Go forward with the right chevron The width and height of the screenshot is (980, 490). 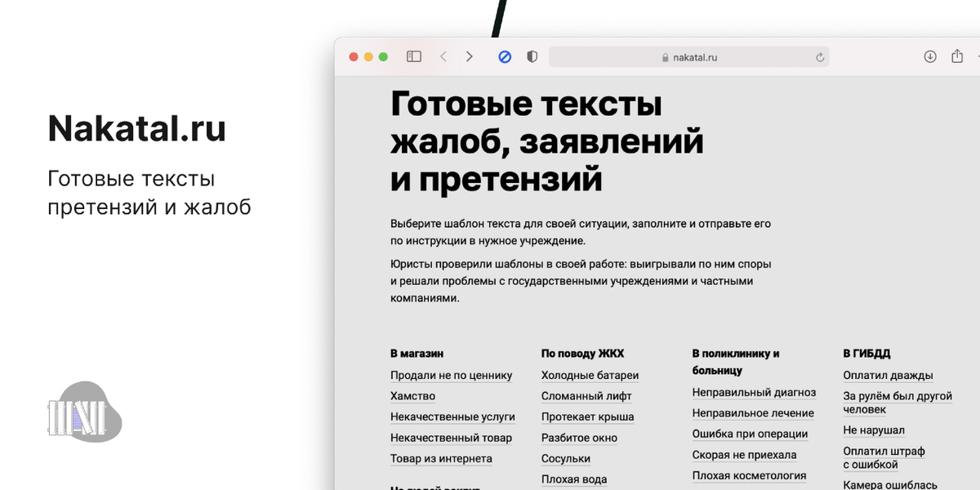[x=470, y=57]
